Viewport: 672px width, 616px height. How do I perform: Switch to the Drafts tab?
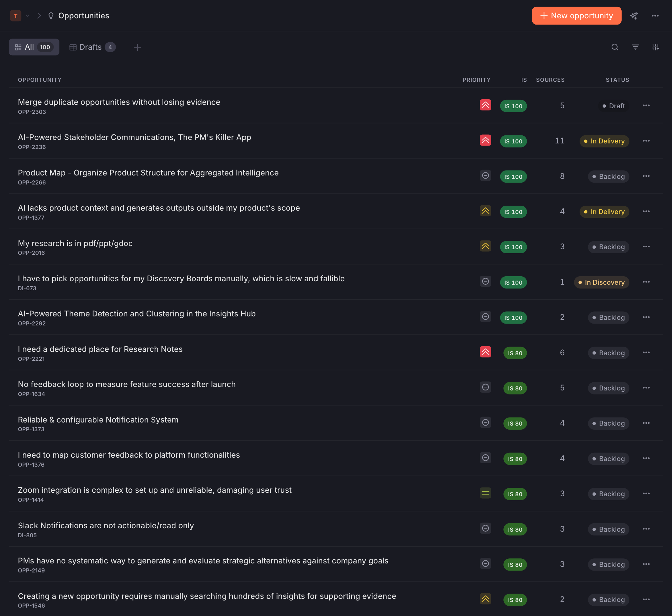tap(92, 47)
